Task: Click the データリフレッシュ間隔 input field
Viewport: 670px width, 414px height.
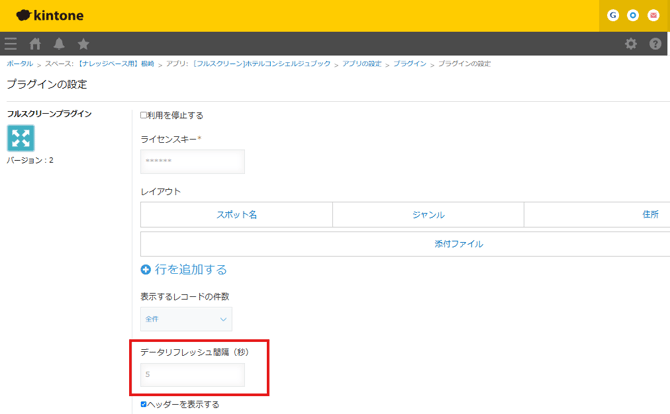Action: [x=193, y=375]
